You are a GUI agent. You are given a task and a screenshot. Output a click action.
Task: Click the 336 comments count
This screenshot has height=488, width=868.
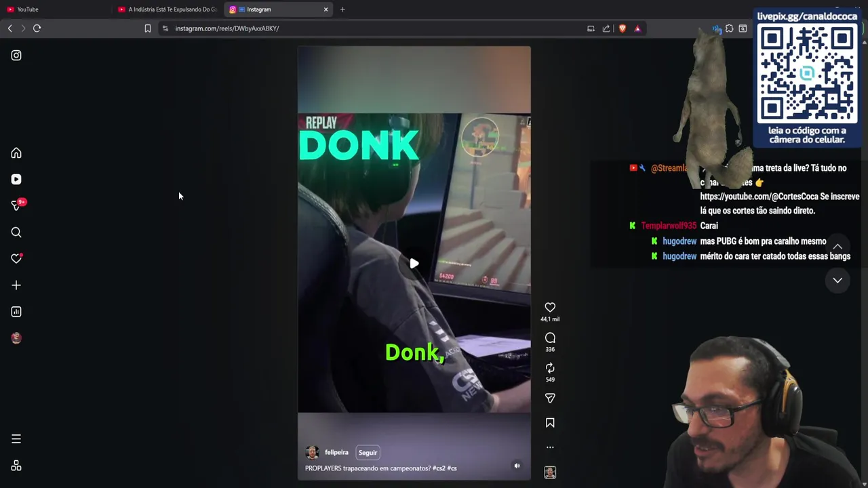(x=550, y=350)
